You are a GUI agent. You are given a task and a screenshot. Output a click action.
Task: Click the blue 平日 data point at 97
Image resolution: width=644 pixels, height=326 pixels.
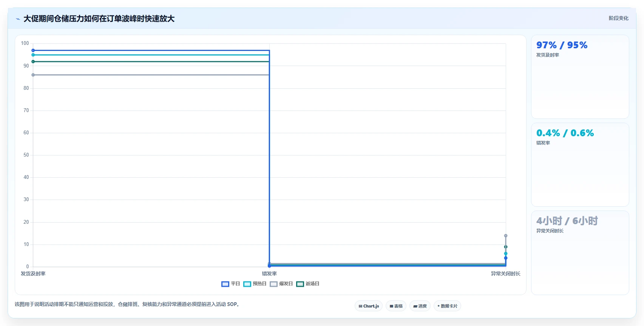tap(33, 50)
